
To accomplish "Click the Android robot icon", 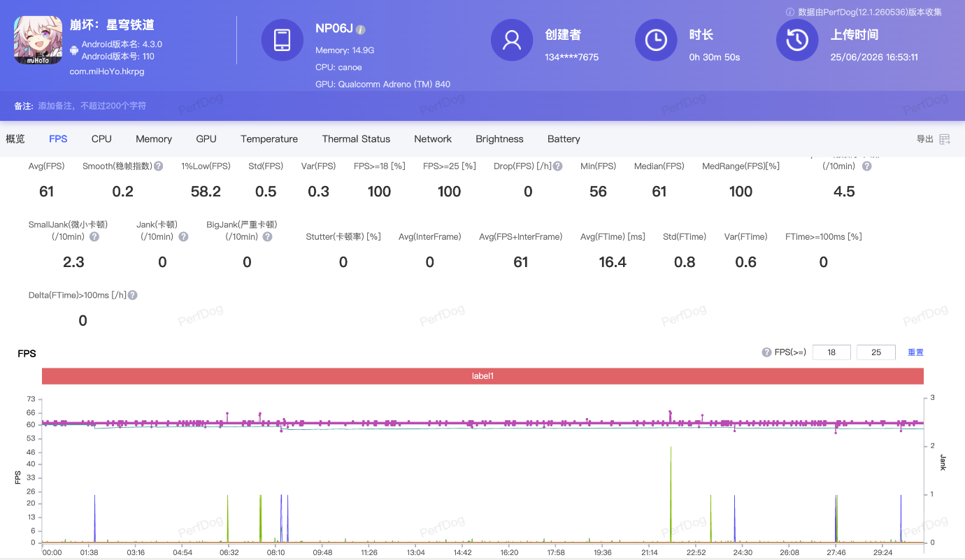I will 74,50.
